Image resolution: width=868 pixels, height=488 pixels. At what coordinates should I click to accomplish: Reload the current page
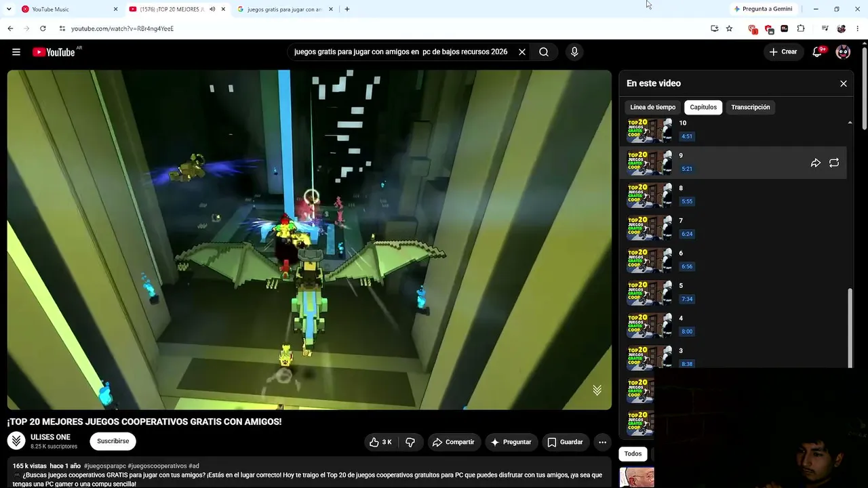point(43,28)
